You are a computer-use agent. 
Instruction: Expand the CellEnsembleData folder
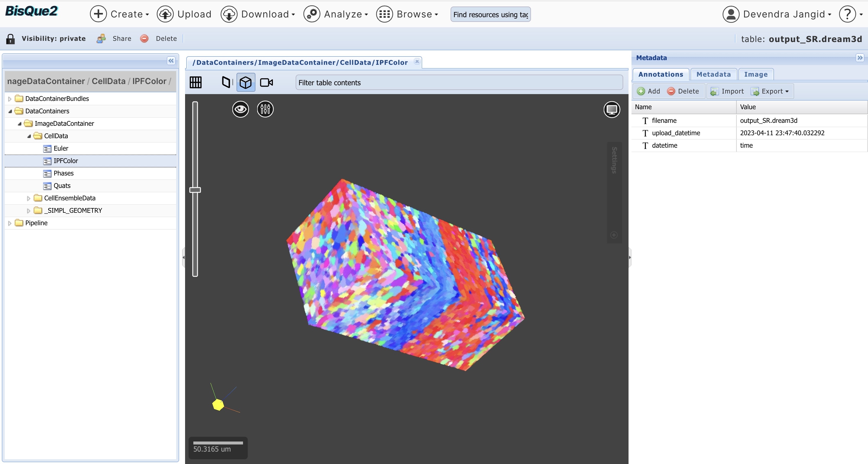(29, 198)
